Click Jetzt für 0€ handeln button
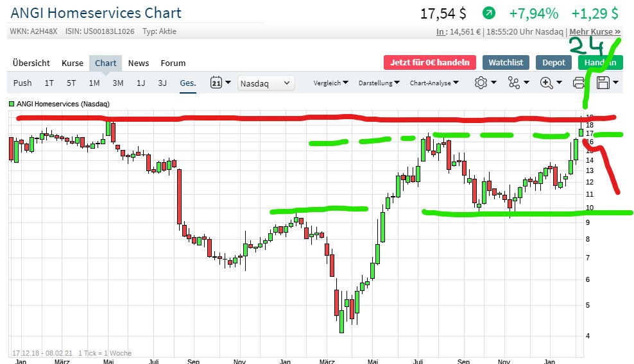634x364 pixels. click(430, 62)
